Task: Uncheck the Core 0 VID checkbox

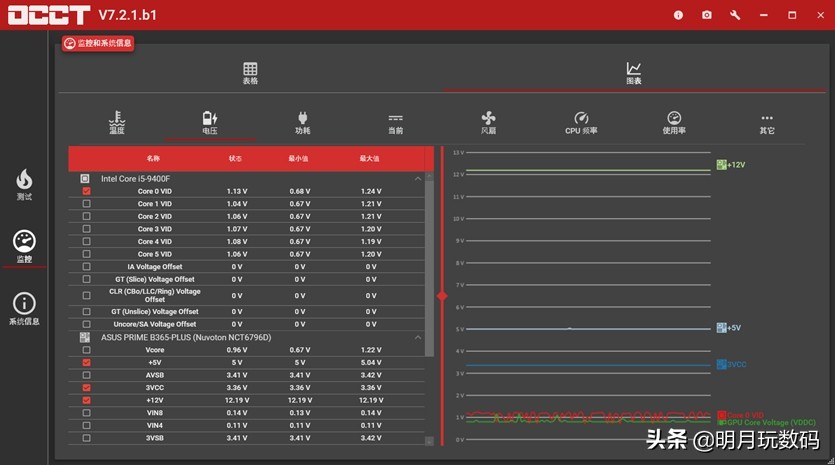Action: tap(86, 191)
